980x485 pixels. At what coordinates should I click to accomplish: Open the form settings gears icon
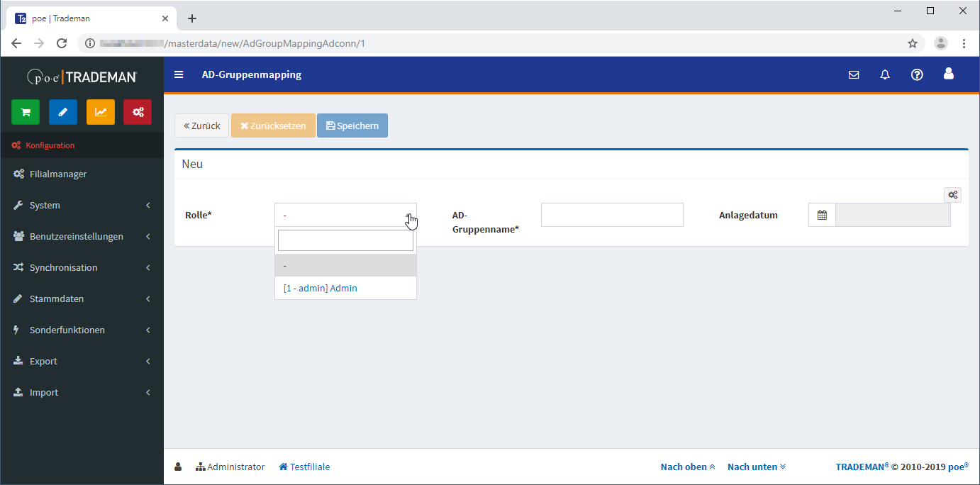pyautogui.click(x=952, y=195)
